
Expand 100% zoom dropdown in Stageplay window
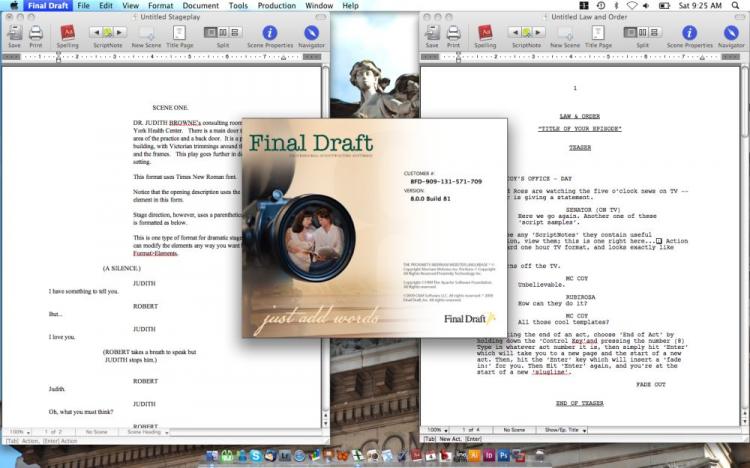click(x=18, y=431)
